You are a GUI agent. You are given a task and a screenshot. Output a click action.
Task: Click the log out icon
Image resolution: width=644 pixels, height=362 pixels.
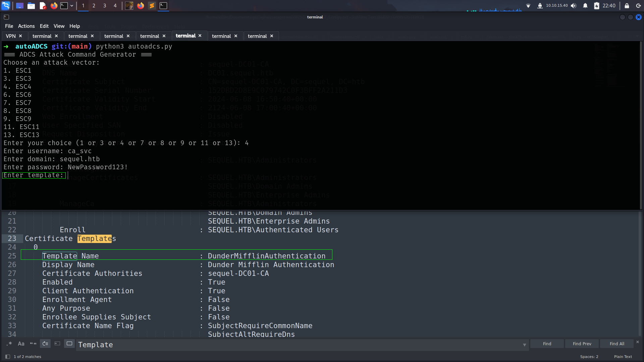click(638, 6)
